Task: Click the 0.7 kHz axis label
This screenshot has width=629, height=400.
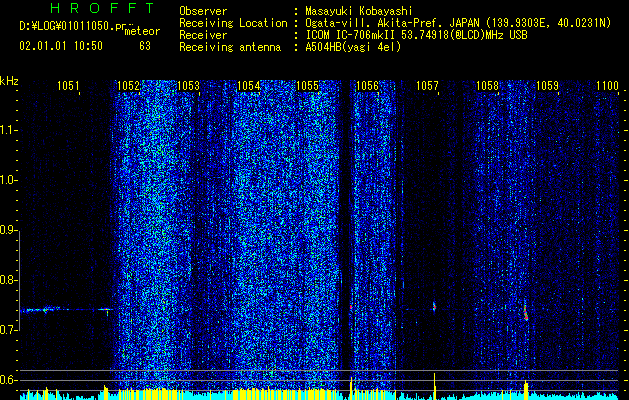Action: tap(8, 330)
